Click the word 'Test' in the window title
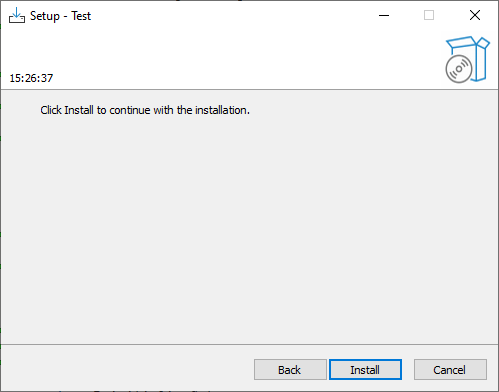Screen dimensions: 499x392 click(x=81, y=16)
